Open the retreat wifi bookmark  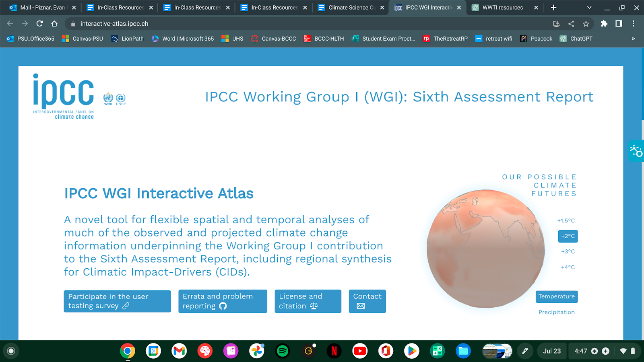point(494,39)
